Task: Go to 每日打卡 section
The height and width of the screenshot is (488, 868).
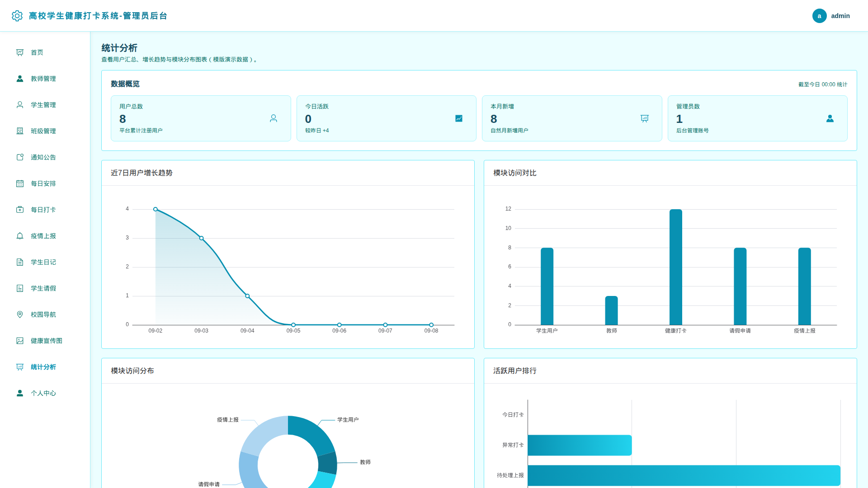Action: click(x=45, y=210)
